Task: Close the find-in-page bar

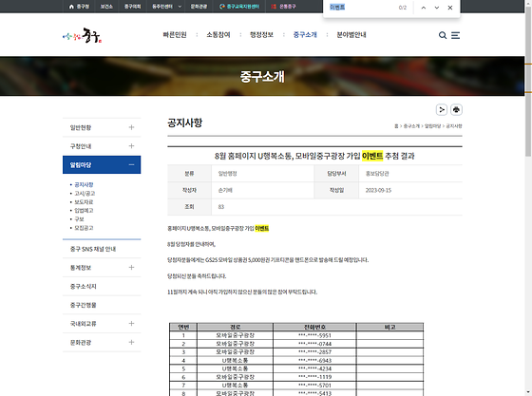Action: (450, 8)
